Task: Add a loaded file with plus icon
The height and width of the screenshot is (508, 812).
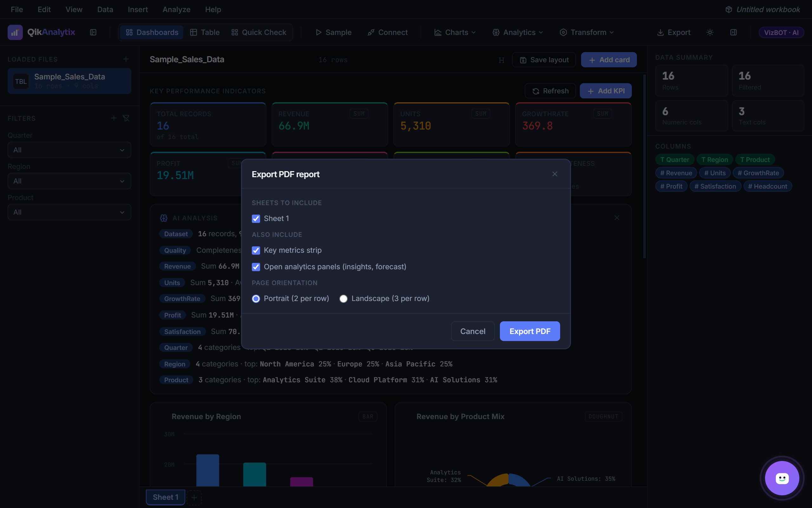Action: [x=126, y=59]
